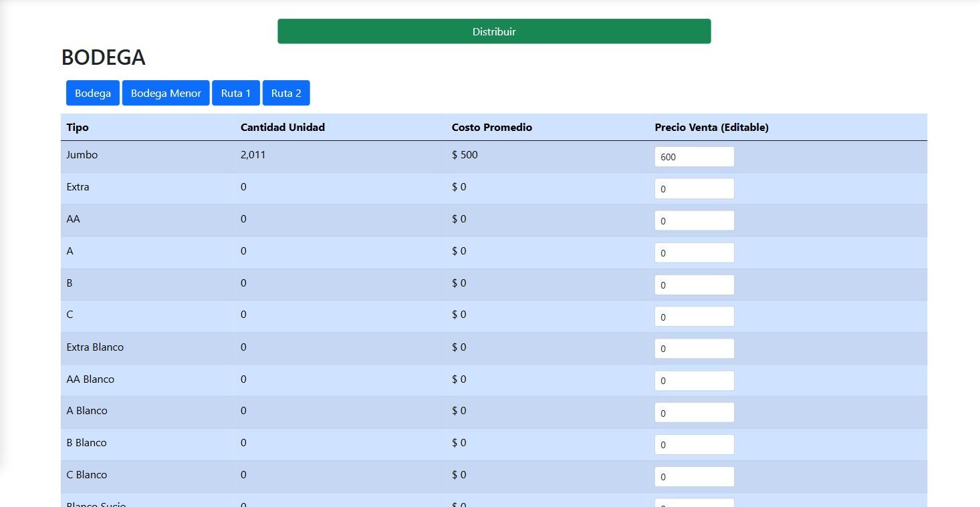Select the Extra Blanco type label
The width and height of the screenshot is (980, 507).
95,347
